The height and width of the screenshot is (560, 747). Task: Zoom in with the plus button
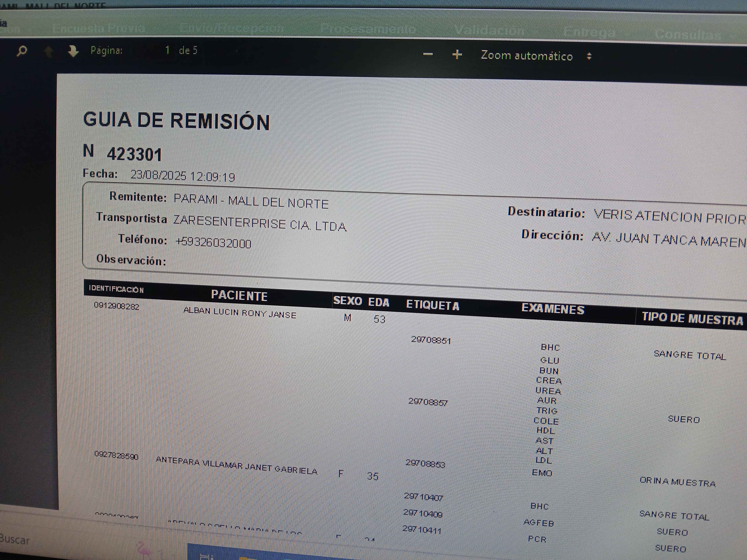(457, 54)
